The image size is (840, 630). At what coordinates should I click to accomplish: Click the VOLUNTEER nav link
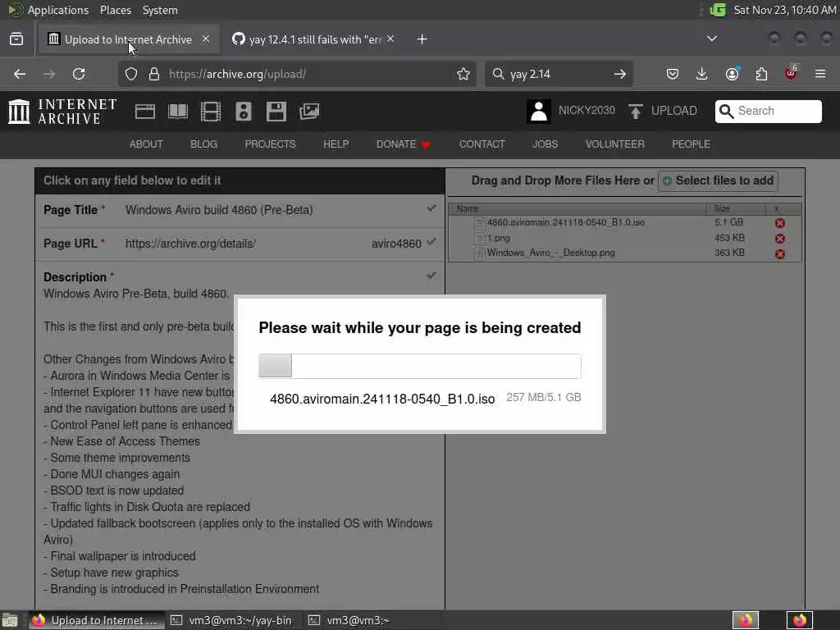coord(615,144)
